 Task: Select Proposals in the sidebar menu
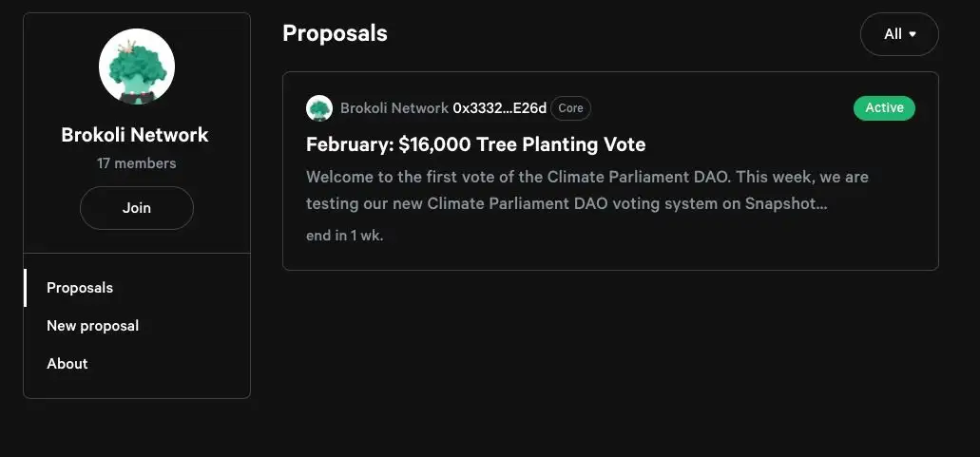pyautogui.click(x=80, y=288)
